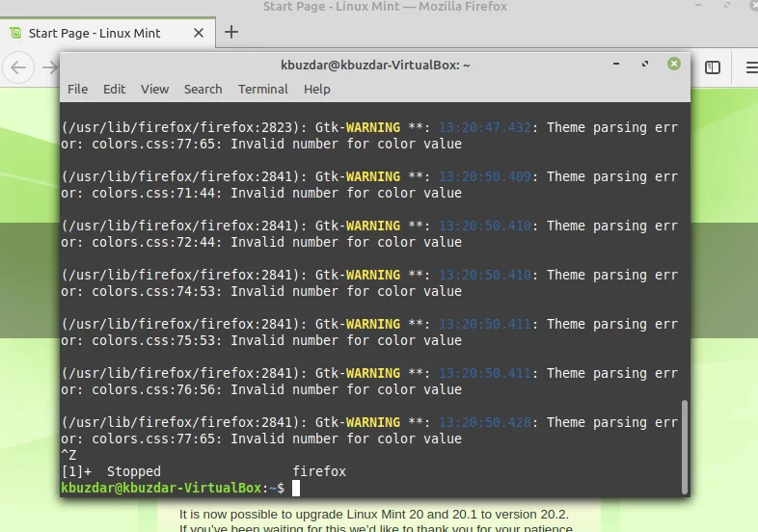Click the timestamp 13:20:50.409
Screen dimensions: 758x532
[x=484, y=176]
